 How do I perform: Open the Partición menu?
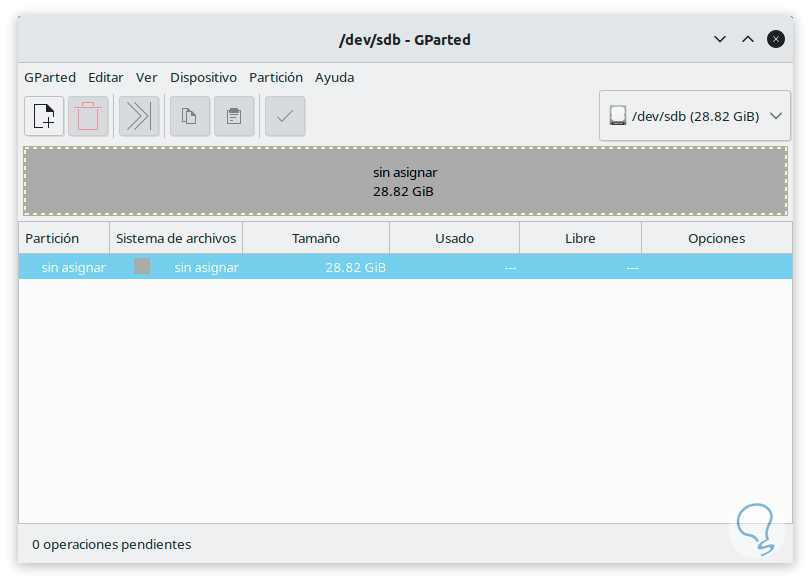point(276,78)
